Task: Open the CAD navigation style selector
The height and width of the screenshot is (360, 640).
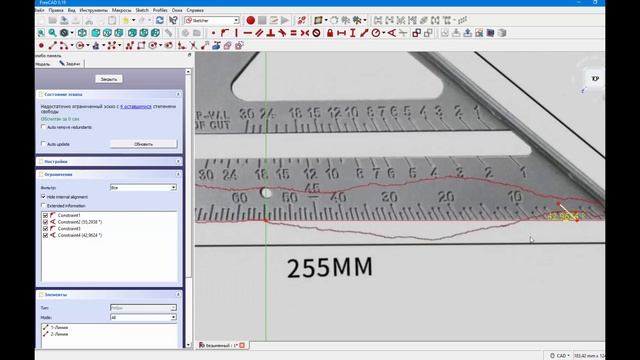Action: pos(560,356)
